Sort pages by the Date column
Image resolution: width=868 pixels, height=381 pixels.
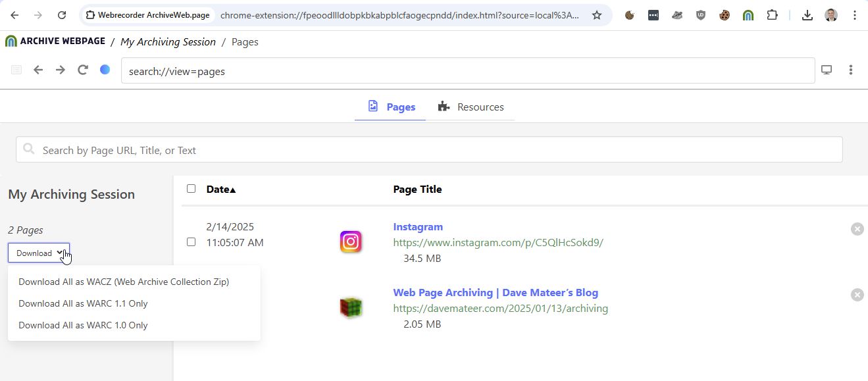tap(220, 190)
